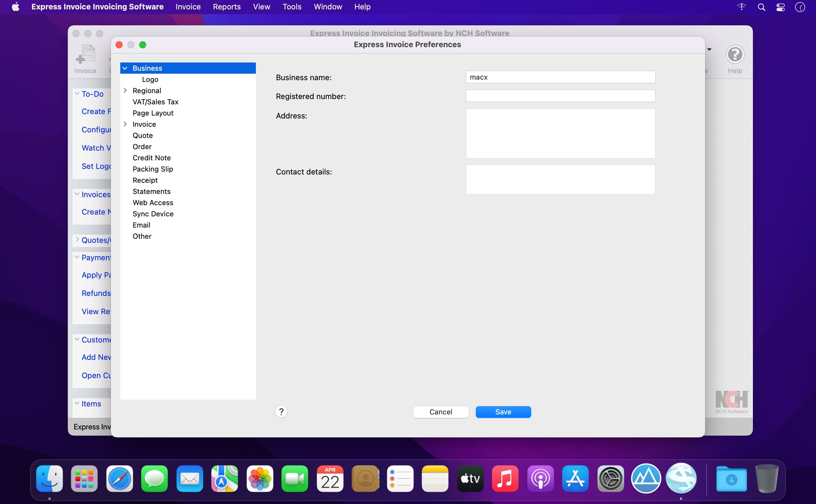Select Quote in the preferences tree

(x=143, y=135)
